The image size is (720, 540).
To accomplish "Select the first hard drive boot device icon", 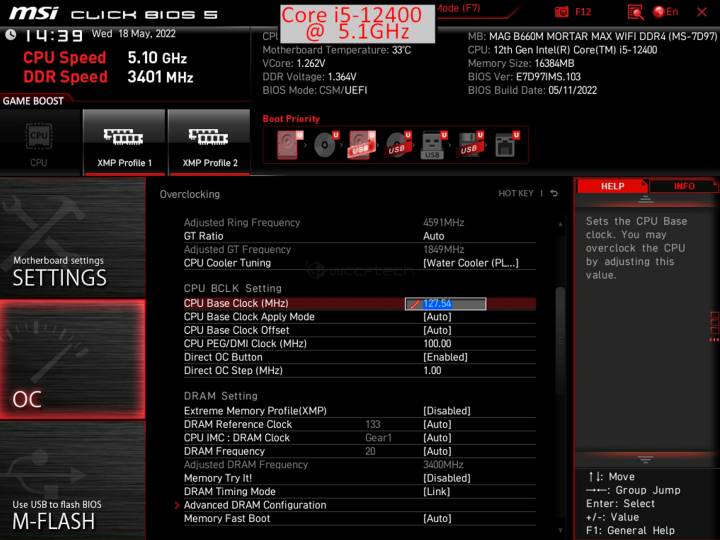I will point(284,145).
